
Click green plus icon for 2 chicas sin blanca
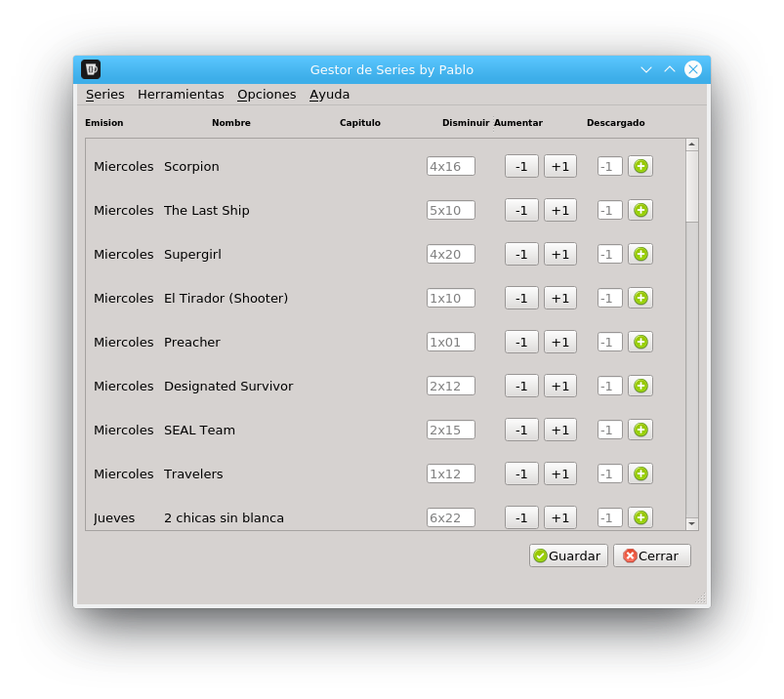640,518
